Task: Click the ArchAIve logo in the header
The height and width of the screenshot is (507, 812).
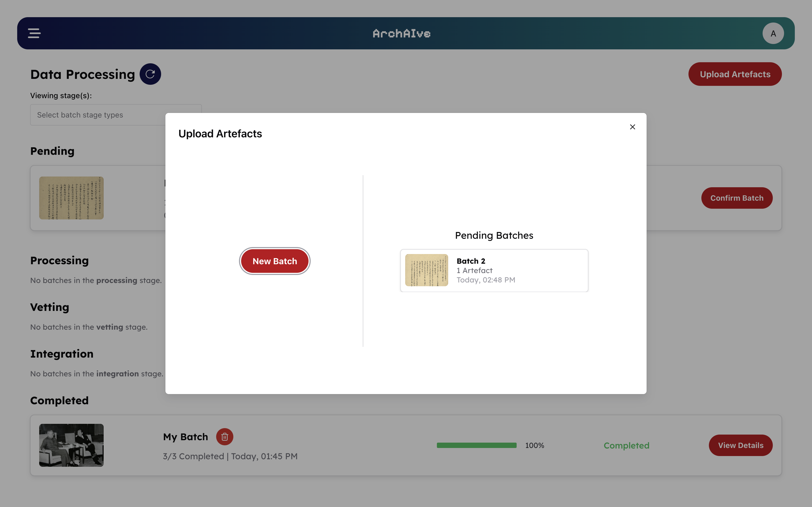Action: [401, 33]
